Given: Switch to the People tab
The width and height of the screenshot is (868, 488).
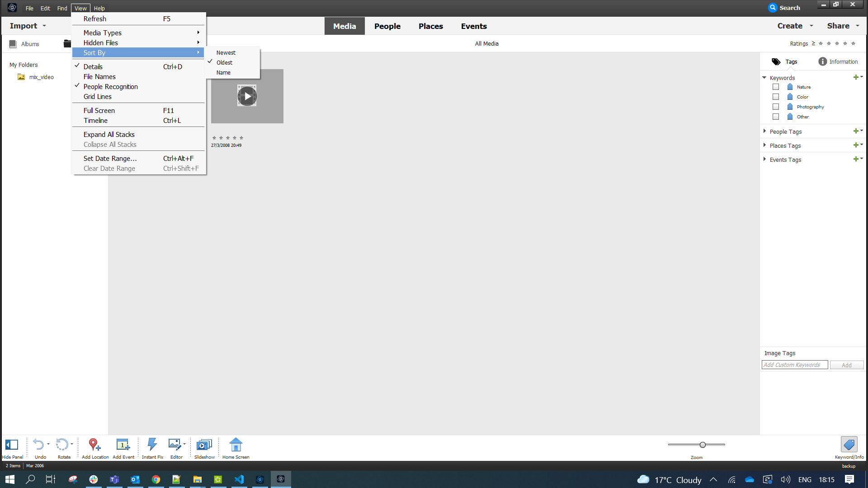Looking at the screenshot, I should point(387,26).
